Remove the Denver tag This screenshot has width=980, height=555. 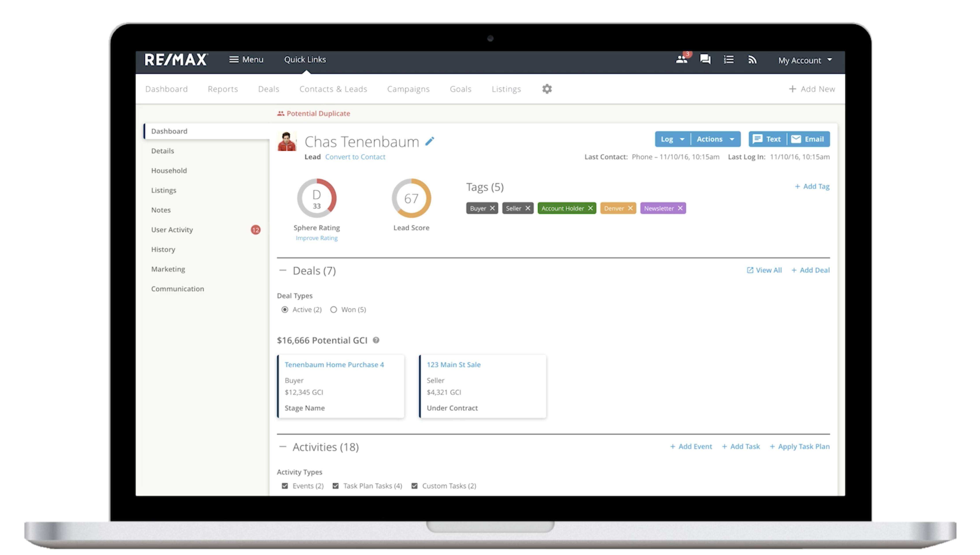click(x=631, y=208)
